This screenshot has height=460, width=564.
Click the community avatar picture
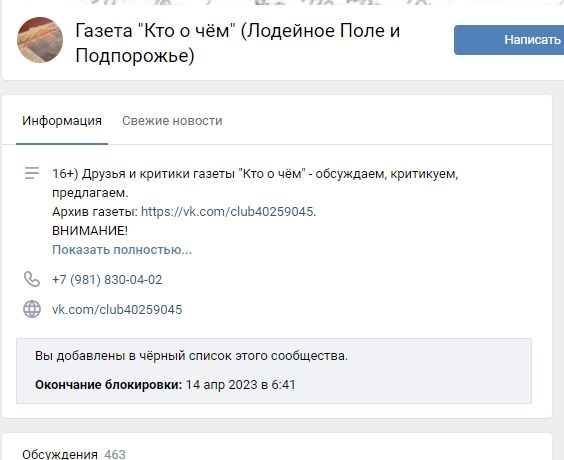pos(40,40)
